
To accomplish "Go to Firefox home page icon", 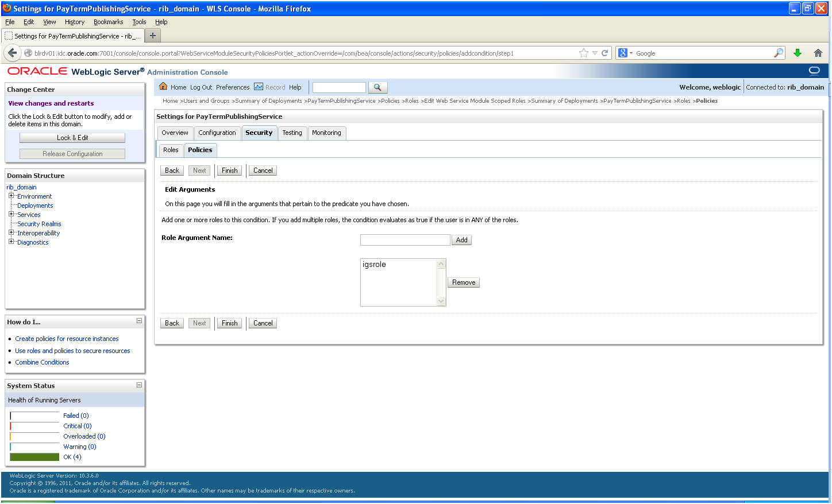I will (x=818, y=53).
